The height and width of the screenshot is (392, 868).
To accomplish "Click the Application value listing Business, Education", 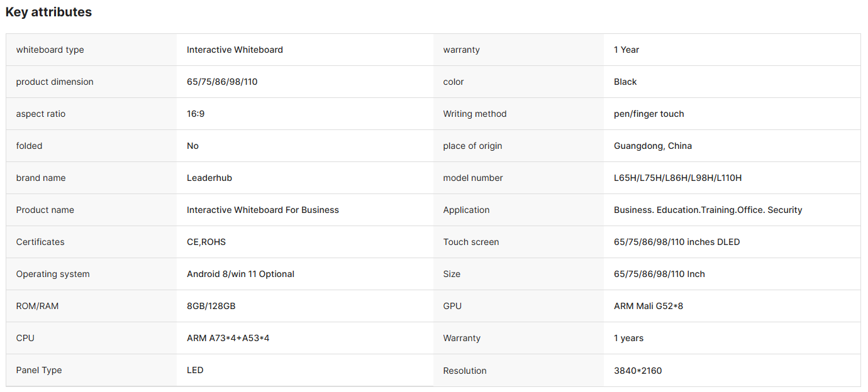I will 708,210.
